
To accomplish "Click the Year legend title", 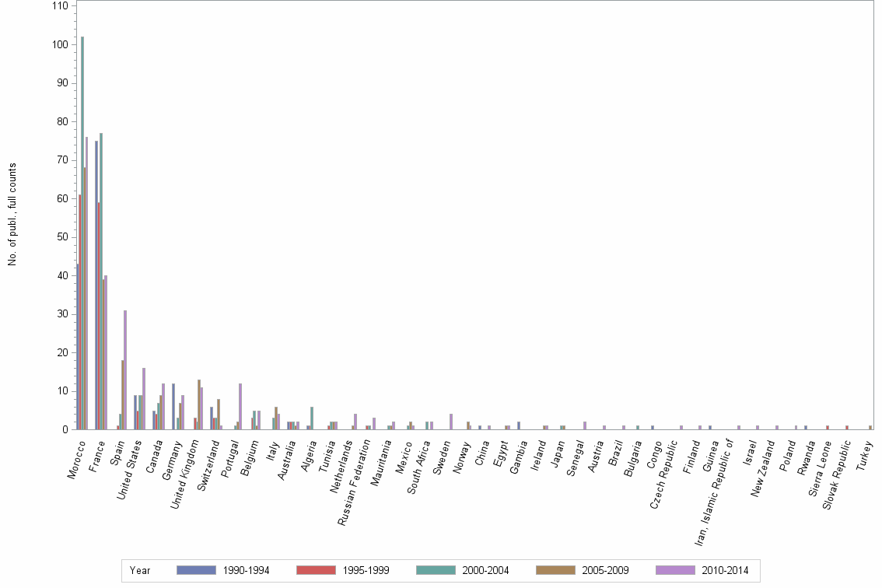I will 140,570.
